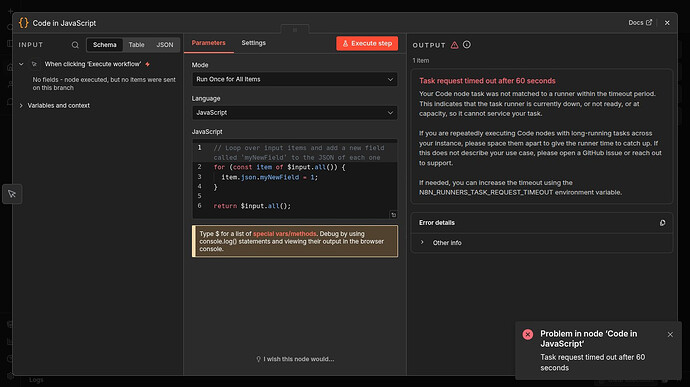The image size is (690, 387).
Task: Copy error details with the copy icon
Action: (662, 223)
